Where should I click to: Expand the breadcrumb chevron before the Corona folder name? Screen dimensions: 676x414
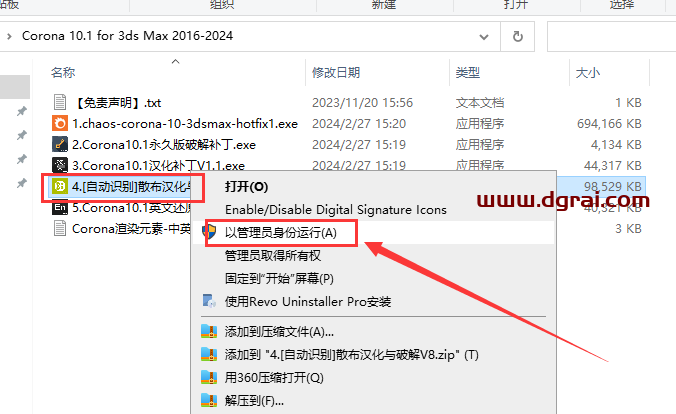tap(9, 36)
